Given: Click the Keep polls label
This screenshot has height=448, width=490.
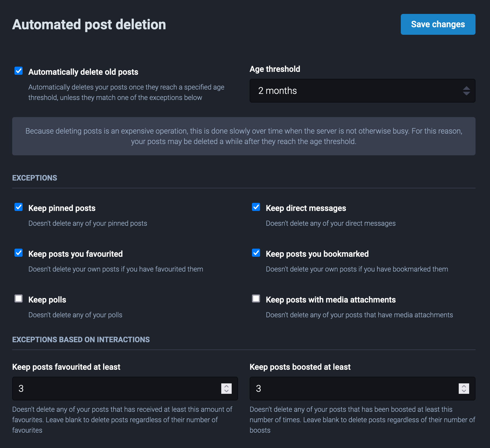Looking at the screenshot, I should [47, 300].
